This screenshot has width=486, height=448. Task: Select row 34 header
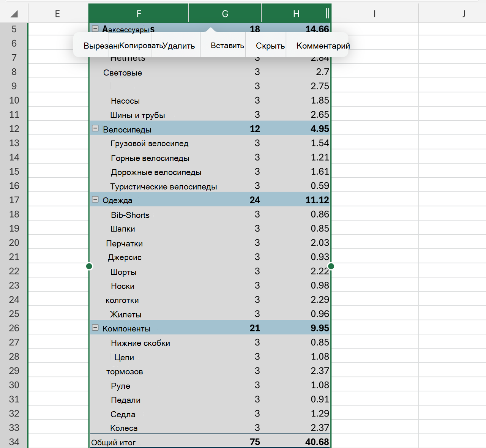(14, 442)
